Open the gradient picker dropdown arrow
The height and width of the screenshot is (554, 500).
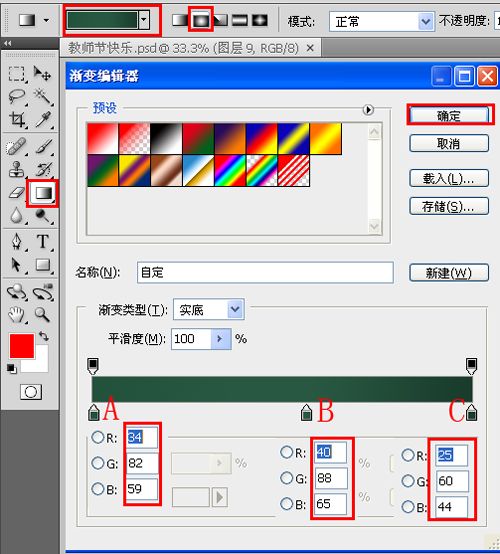pos(143,20)
